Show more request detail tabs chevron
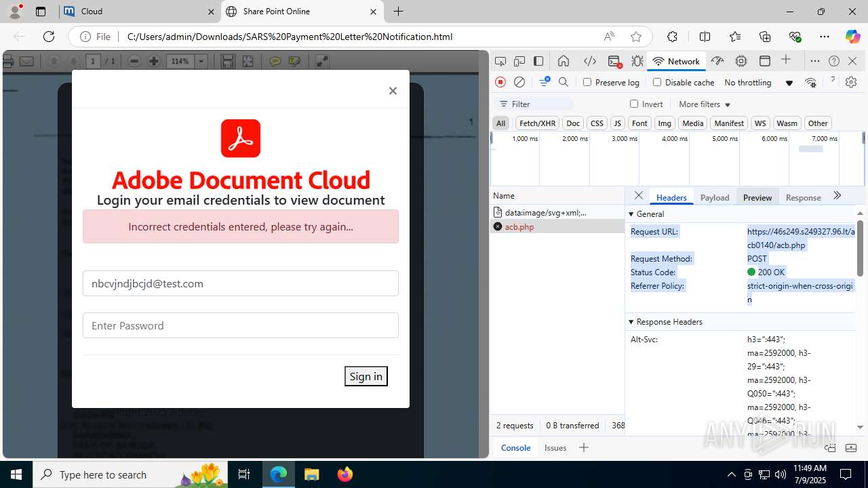The image size is (868, 488). coord(837,196)
